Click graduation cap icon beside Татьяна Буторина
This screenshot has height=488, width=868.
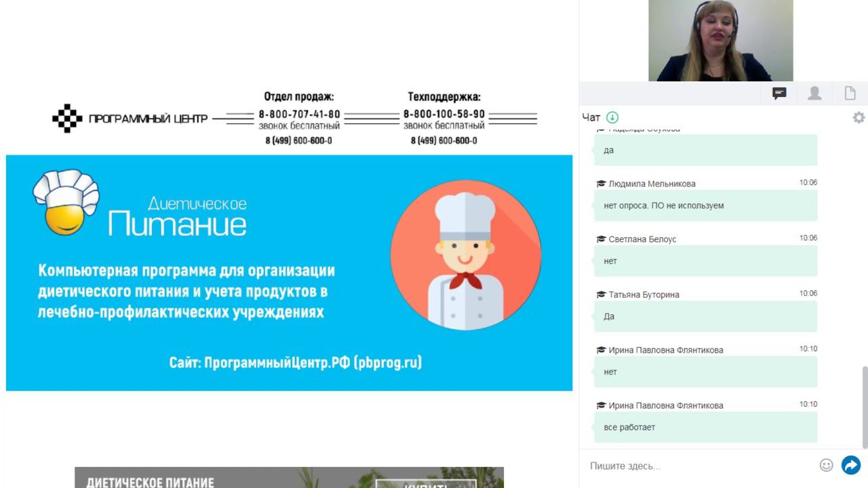600,295
